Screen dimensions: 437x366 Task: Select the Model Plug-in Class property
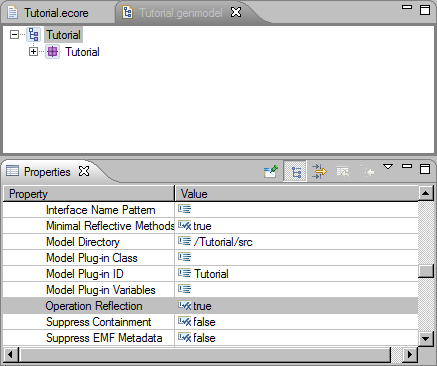tap(92, 258)
